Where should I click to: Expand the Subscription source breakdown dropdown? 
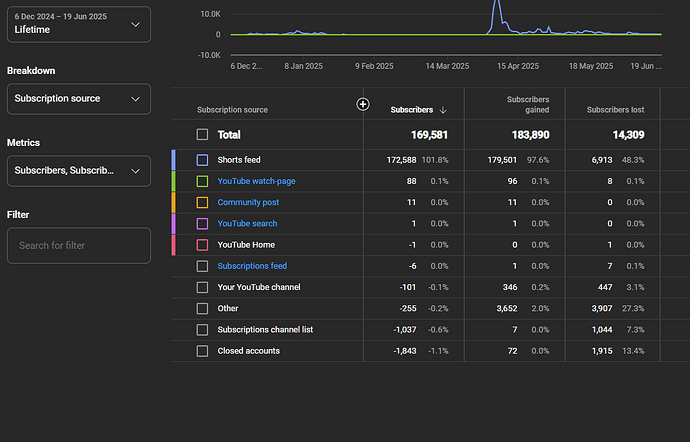click(x=79, y=99)
